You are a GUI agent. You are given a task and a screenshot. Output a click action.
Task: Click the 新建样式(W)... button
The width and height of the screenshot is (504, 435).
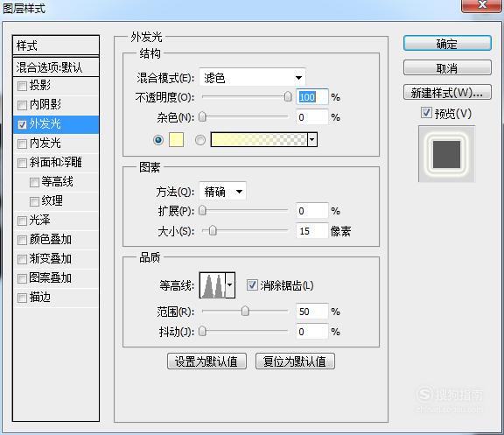click(x=447, y=92)
